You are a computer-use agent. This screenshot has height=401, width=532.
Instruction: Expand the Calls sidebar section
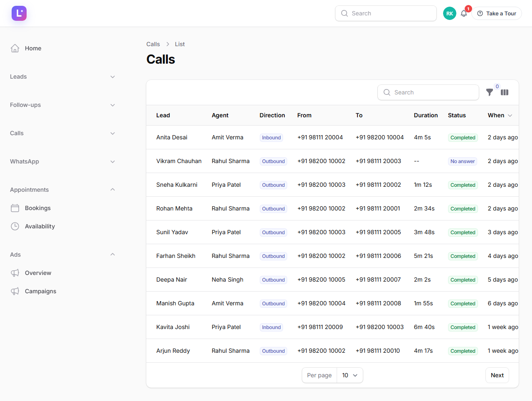62,133
